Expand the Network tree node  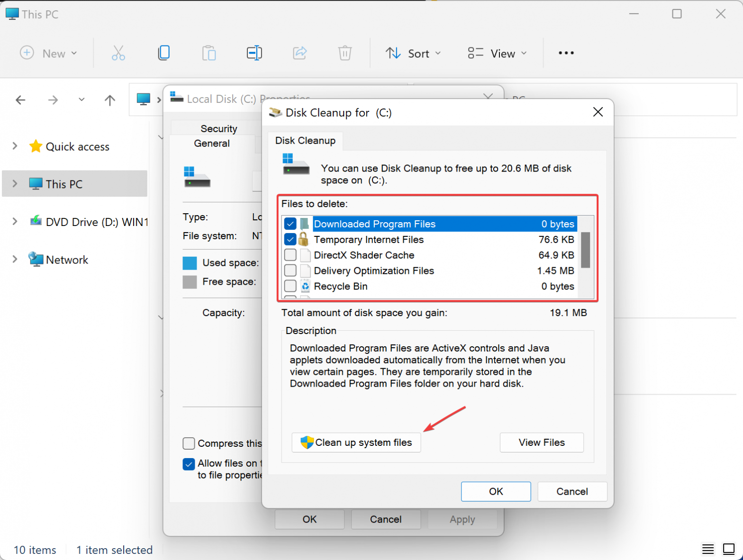click(15, 259)
